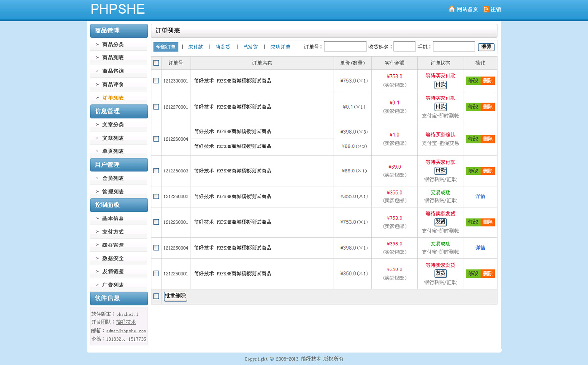
Task: Check the checkbox for order 1212250001
Action: (156, 273)
